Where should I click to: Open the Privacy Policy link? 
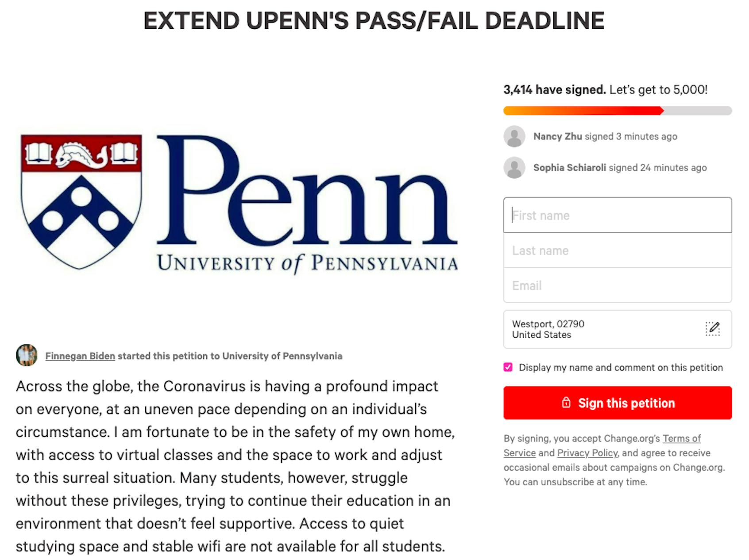click(x=587, y=453)
